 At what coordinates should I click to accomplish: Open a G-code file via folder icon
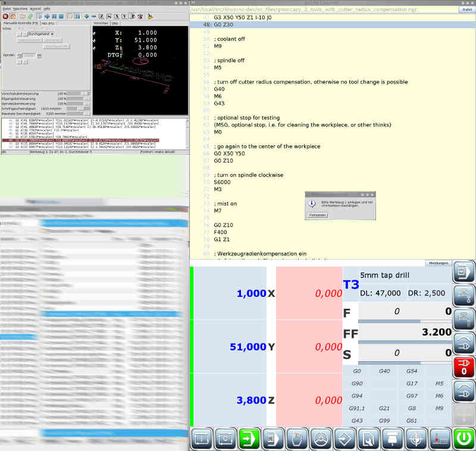(x=23, y=17)
